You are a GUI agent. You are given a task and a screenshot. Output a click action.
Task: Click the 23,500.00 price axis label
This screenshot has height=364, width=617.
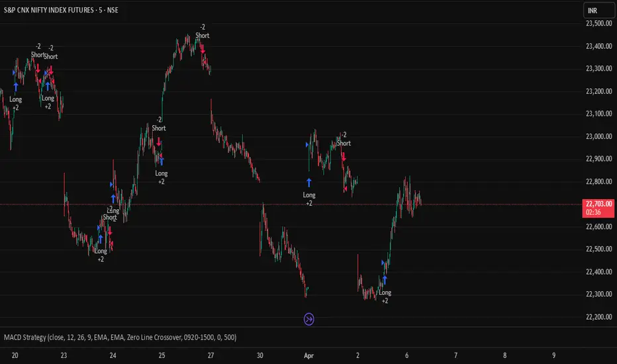(599, 23)
